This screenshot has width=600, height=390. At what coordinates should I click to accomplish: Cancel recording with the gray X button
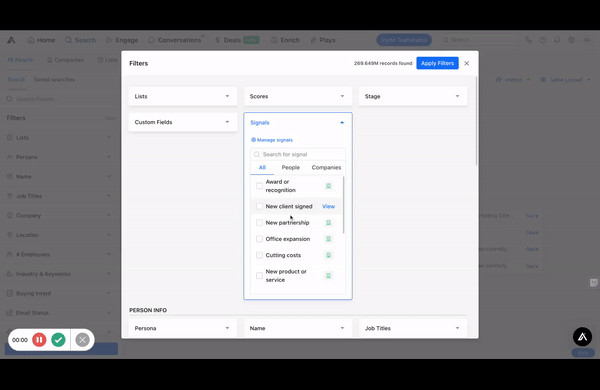click(x=82, y=339)
